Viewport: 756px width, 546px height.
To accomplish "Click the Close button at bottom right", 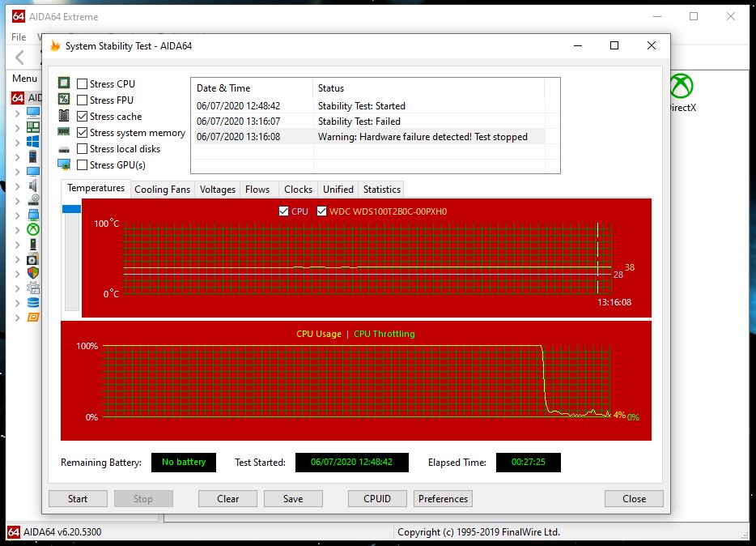I will tap(634, 499).
